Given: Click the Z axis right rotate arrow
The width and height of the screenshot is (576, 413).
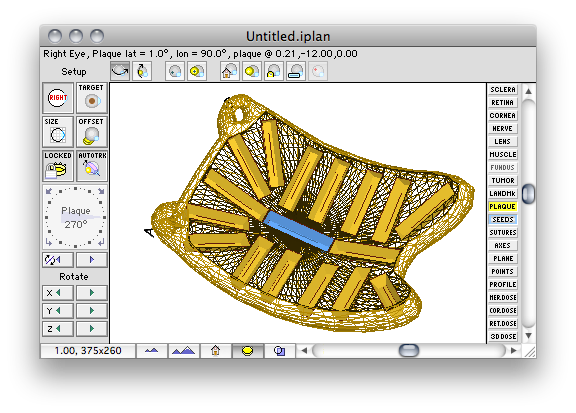Looking at the screenshot, I should pos(91,328).
